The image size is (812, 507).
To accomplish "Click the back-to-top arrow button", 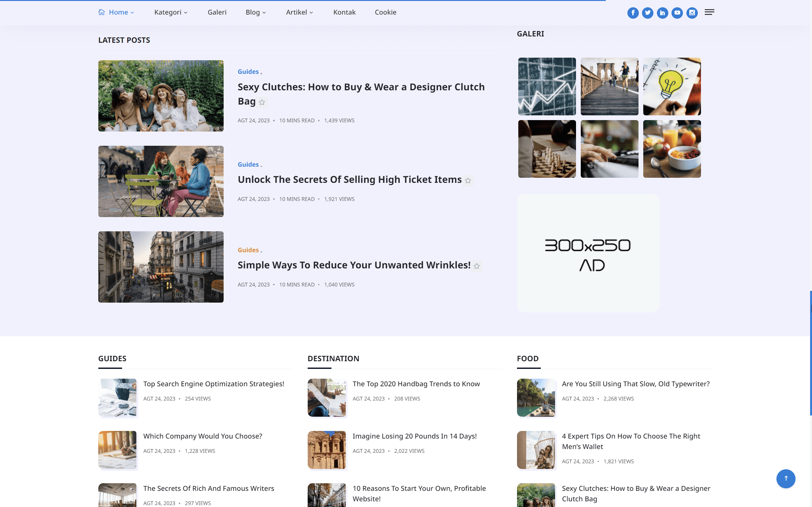I will click(786, 478).
